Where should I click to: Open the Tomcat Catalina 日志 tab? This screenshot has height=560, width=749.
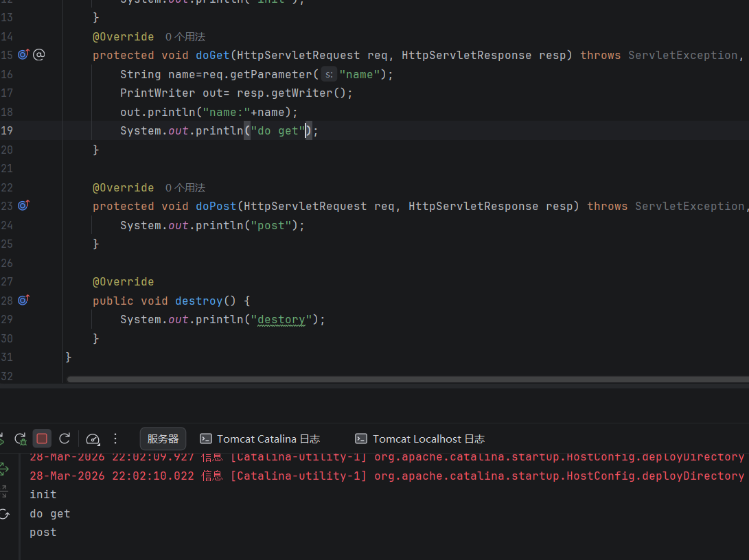coord(260,439)
